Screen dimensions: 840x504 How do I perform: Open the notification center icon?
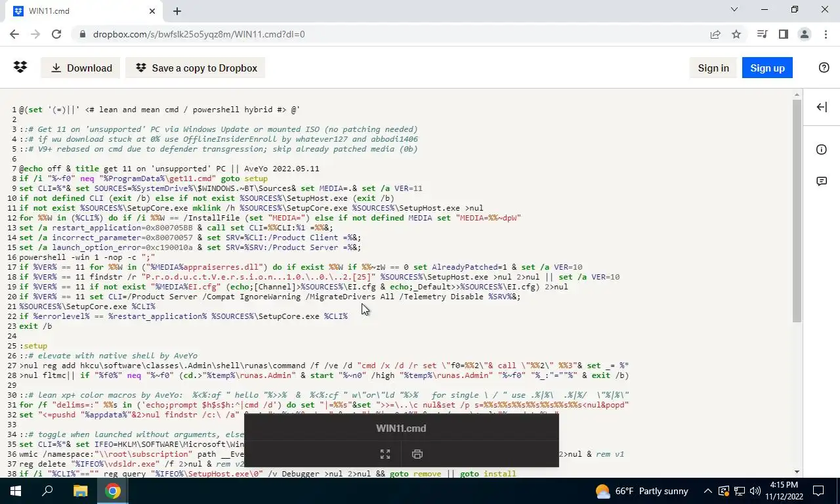(x=818, y=491)
